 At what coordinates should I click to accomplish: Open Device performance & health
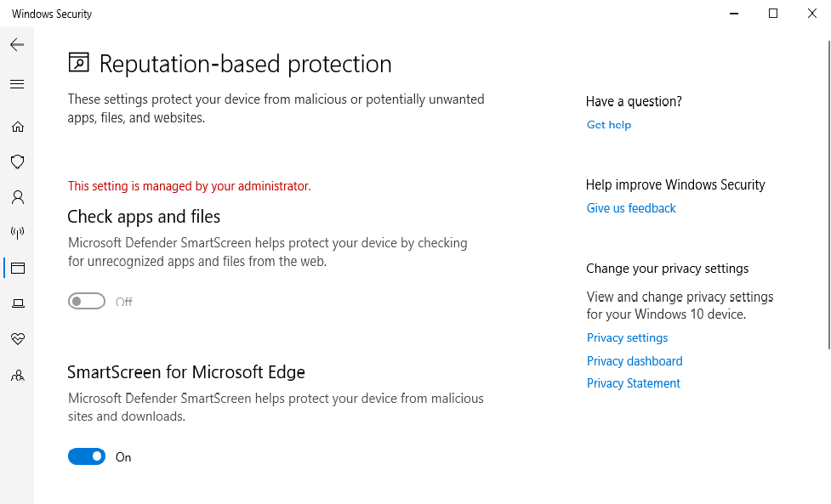(17, 339)
